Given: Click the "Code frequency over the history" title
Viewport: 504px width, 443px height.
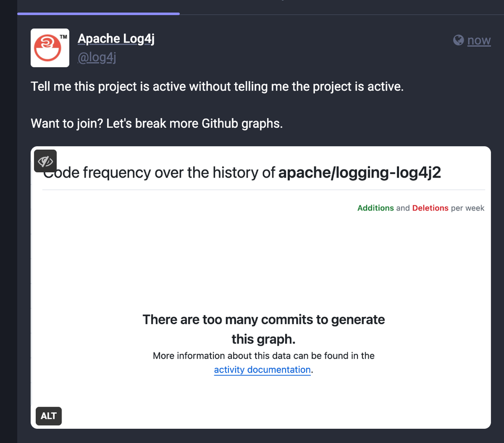Looking at the screenshot, I should 159,173.
